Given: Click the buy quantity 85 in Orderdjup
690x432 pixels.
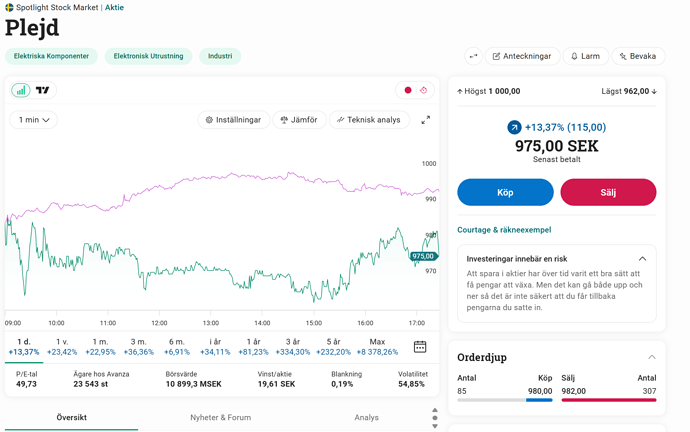Looking at the screenshot, I should pos(462,391).
